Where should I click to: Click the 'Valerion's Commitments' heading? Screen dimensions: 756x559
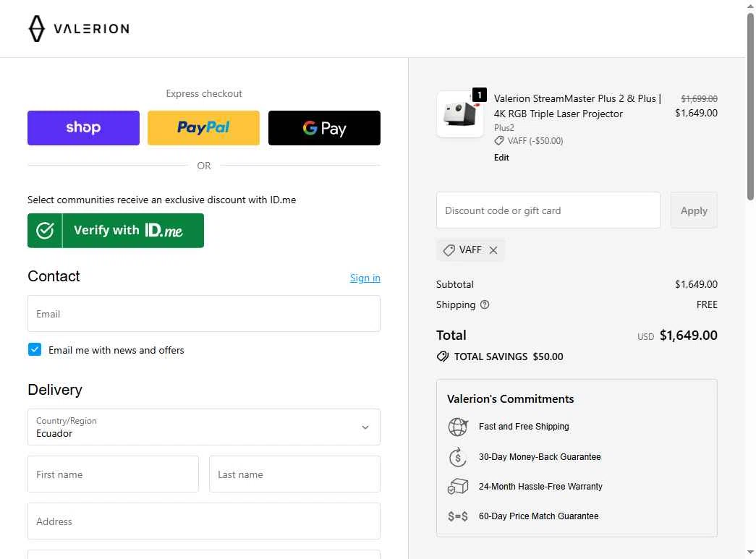[511, 399]
